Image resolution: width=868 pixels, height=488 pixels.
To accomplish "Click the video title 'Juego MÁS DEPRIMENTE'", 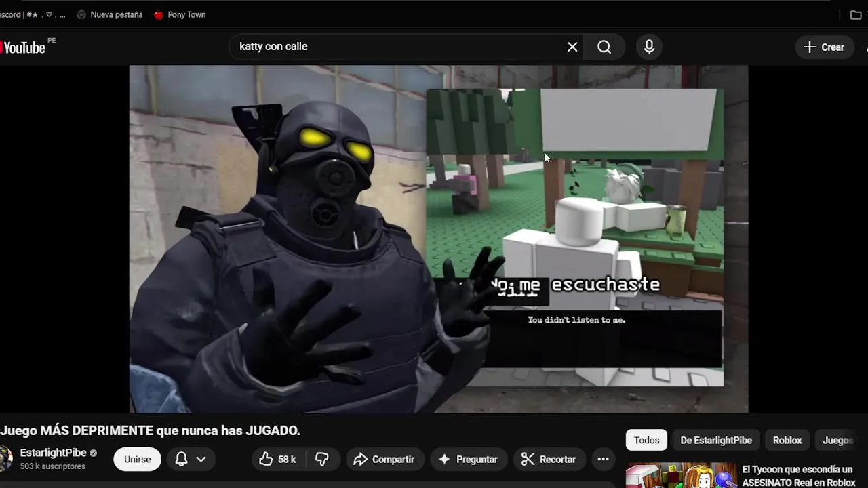I will [150, 430].
